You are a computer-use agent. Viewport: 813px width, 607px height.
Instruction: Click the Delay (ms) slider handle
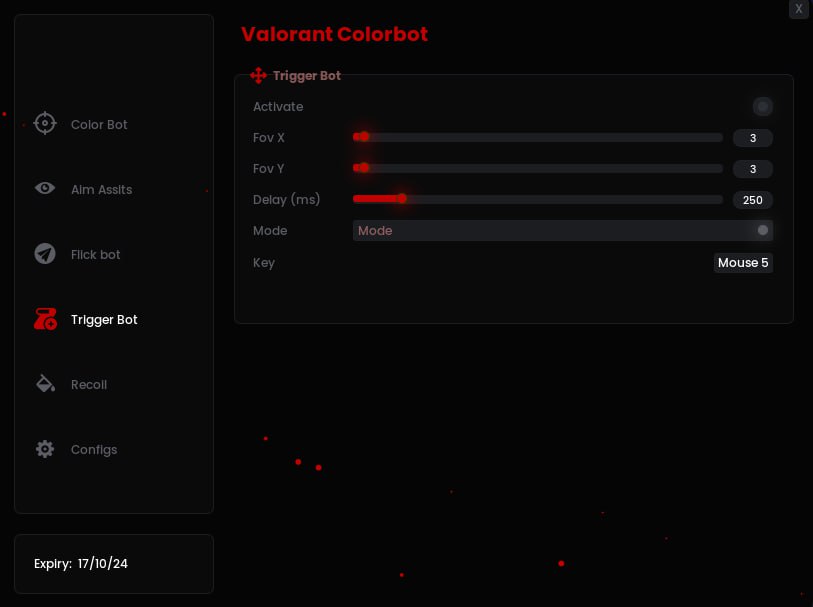point(402,199)
